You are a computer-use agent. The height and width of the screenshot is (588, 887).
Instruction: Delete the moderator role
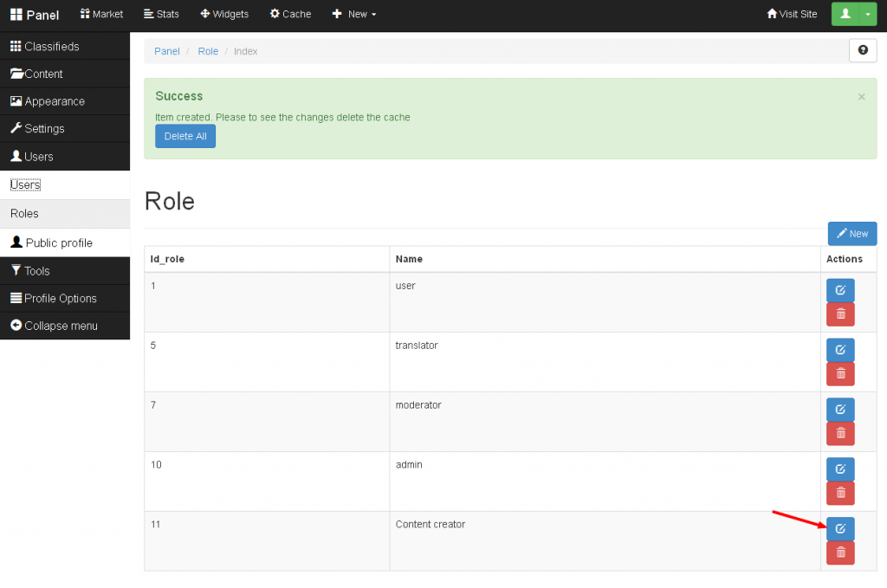[839, 433]
